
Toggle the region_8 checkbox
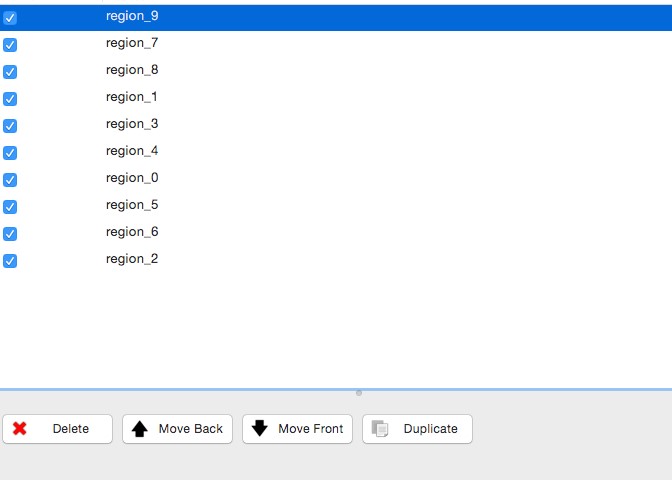(10, 72)
